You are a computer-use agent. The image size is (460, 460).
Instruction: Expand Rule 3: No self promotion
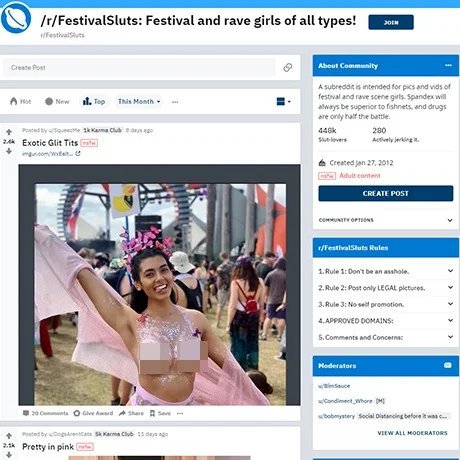click(x=386, y=304)
